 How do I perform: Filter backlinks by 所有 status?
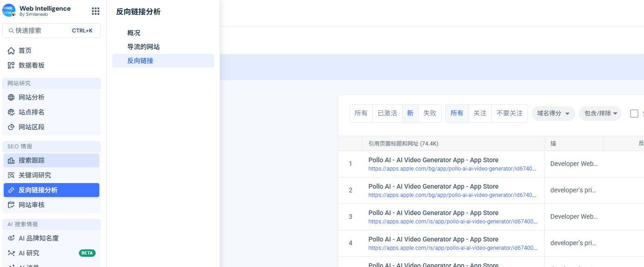click(361, 113)
